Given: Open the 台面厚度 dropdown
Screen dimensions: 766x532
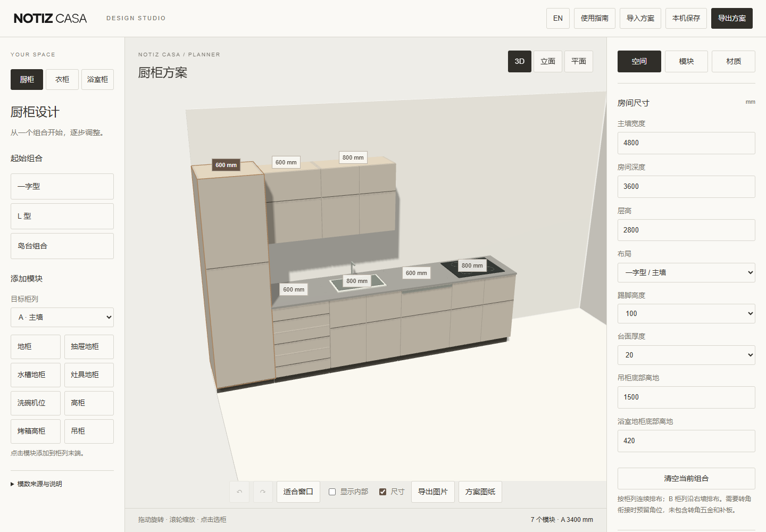Looking at the screenshot, I should [x=686, y=355].
